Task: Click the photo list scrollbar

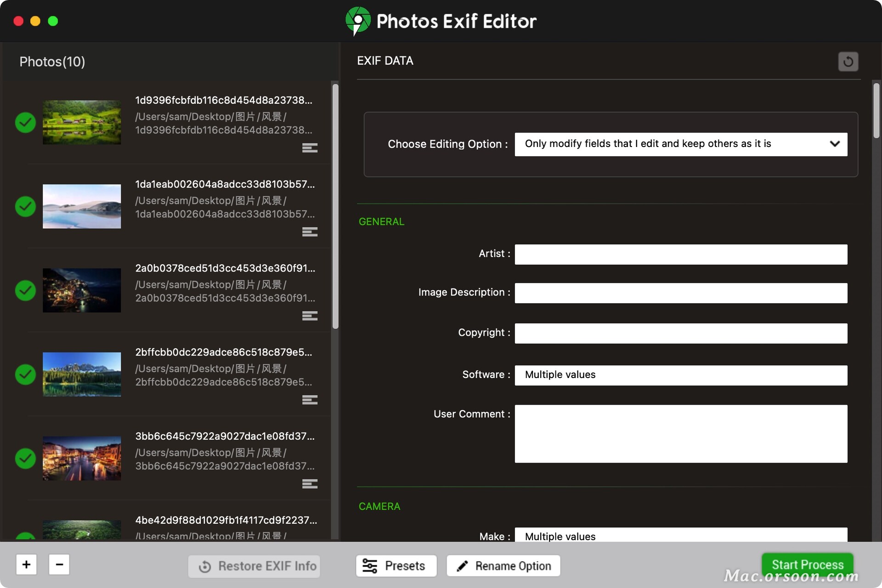Action: (335, 207)
